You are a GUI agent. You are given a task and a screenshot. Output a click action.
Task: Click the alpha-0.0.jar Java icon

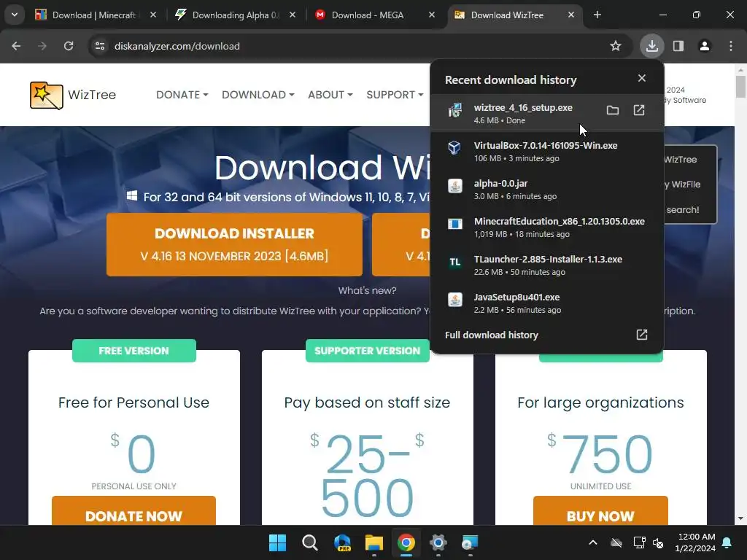(455, 186)
